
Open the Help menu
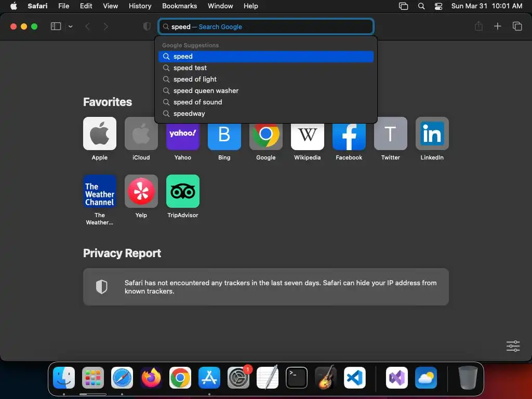(x=251, y=6)
